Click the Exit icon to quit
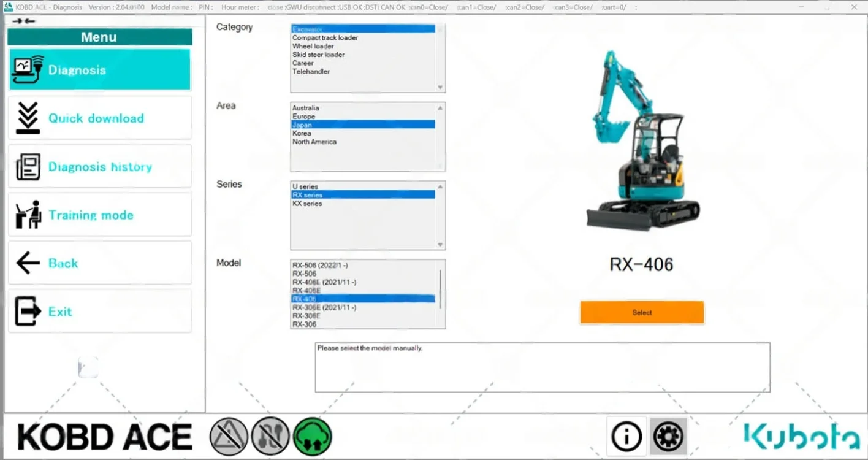 27,311
